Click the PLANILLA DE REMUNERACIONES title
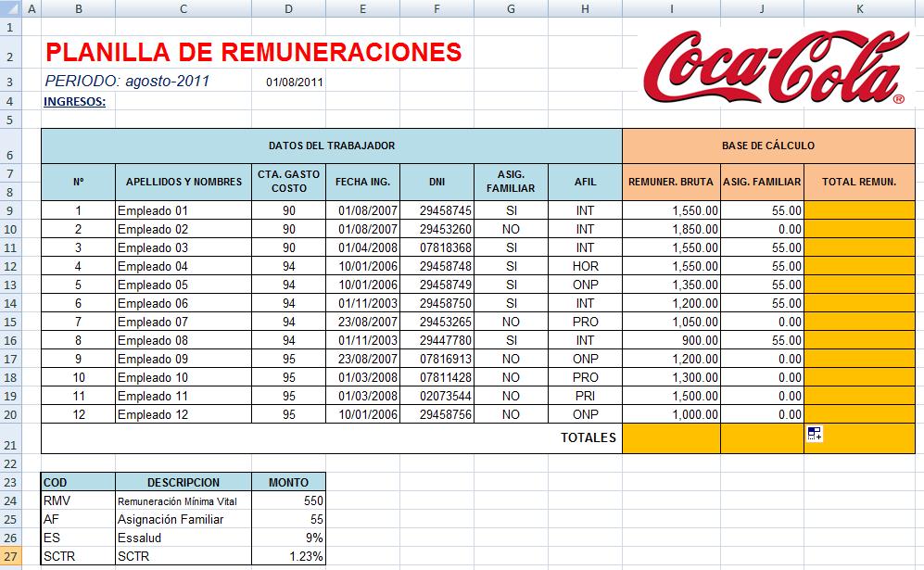This screenshot has height=570, width=924. pos(253,52)
